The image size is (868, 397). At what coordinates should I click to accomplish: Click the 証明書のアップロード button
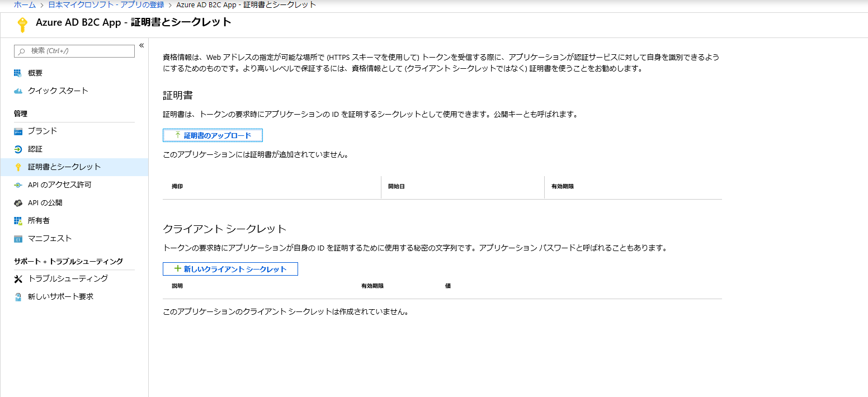pos(213,136)
